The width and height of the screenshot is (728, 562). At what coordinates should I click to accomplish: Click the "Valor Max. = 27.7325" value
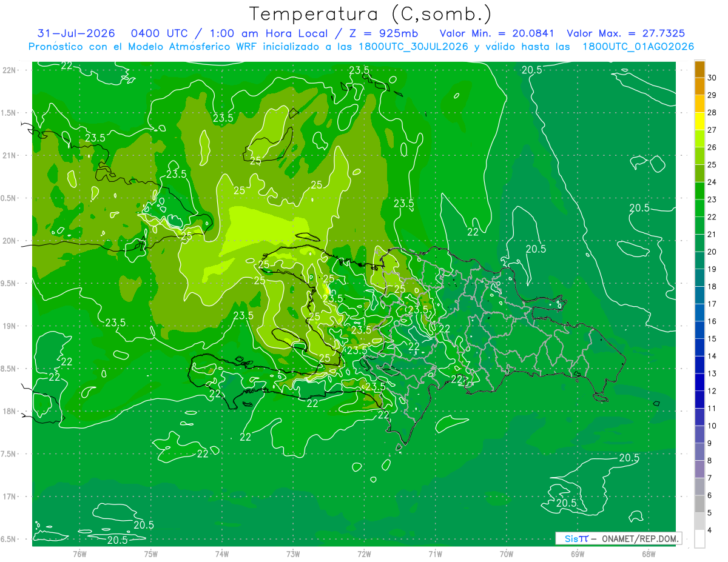click(626, 33)
